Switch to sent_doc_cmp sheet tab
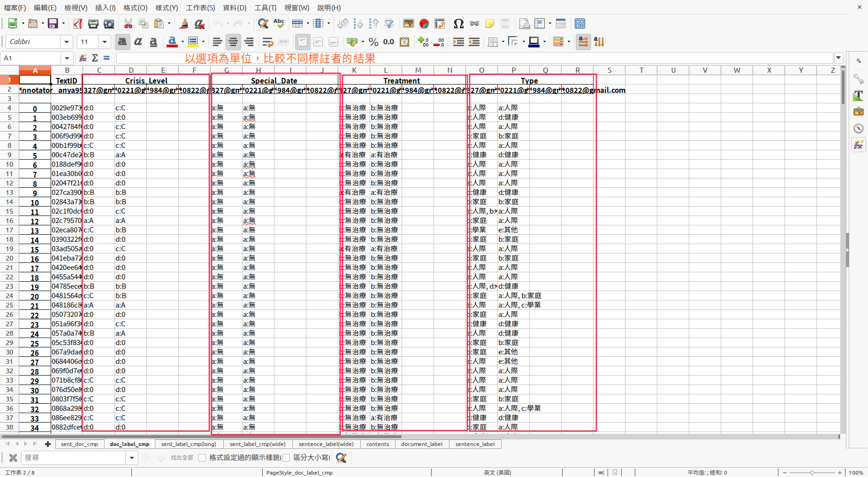Image resolution: width=868 pixels, height=477 pixels. (x=79, y=444)
